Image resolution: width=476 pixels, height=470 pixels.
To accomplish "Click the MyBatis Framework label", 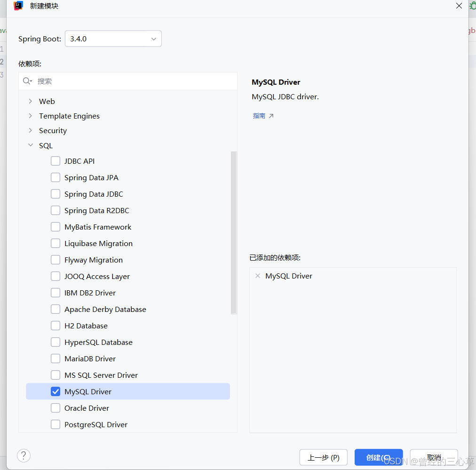I will (98, 227).
